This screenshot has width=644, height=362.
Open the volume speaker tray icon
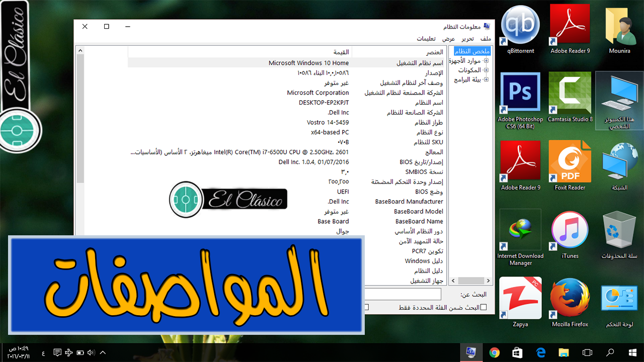(x=91, y=353)
